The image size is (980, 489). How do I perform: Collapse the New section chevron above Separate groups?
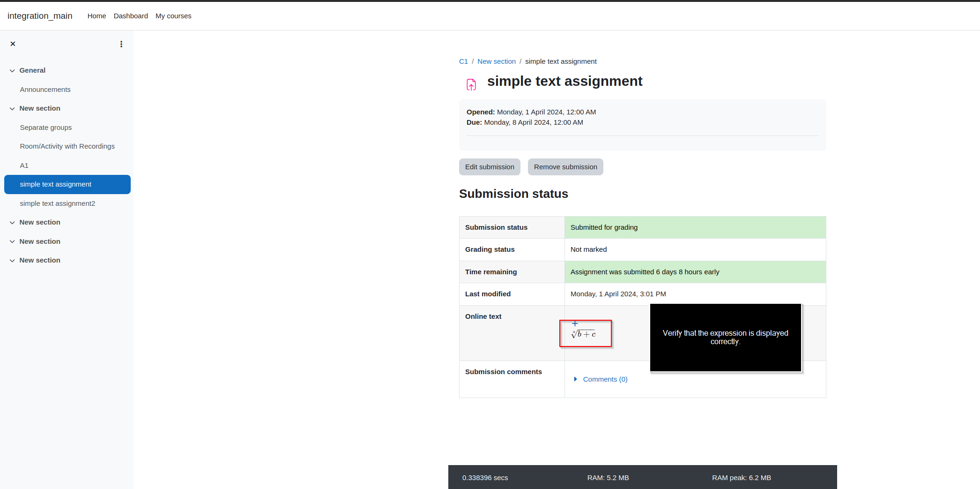click(12, 109)
